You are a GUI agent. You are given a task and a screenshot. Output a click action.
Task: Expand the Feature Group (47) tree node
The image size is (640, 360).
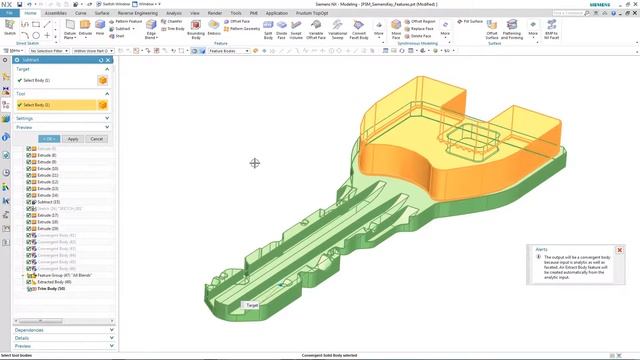[23, 276]
